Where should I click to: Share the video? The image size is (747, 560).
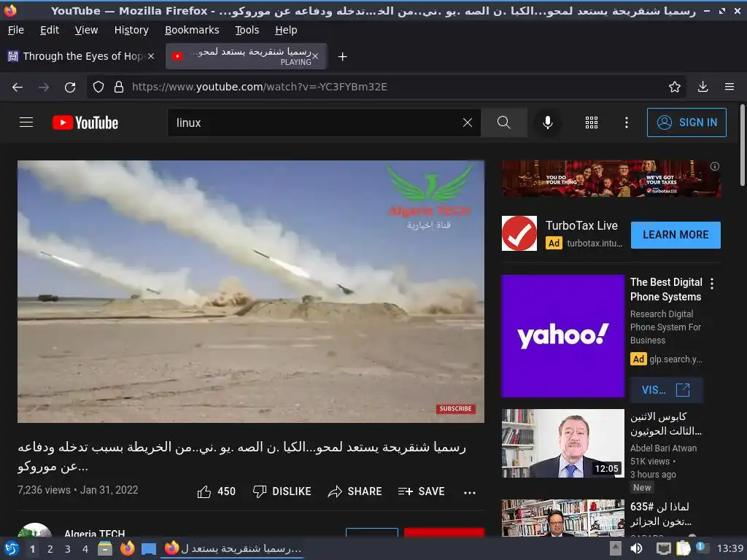[x=355, y=491]
